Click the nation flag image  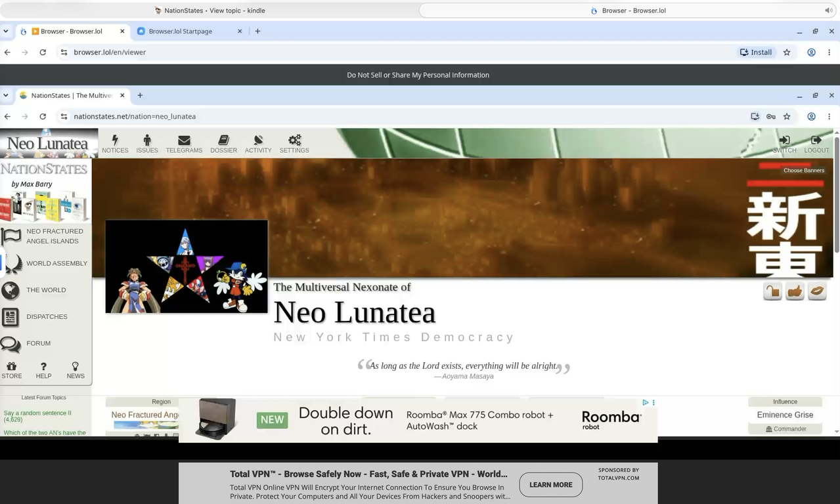click(x=187, y=266)
